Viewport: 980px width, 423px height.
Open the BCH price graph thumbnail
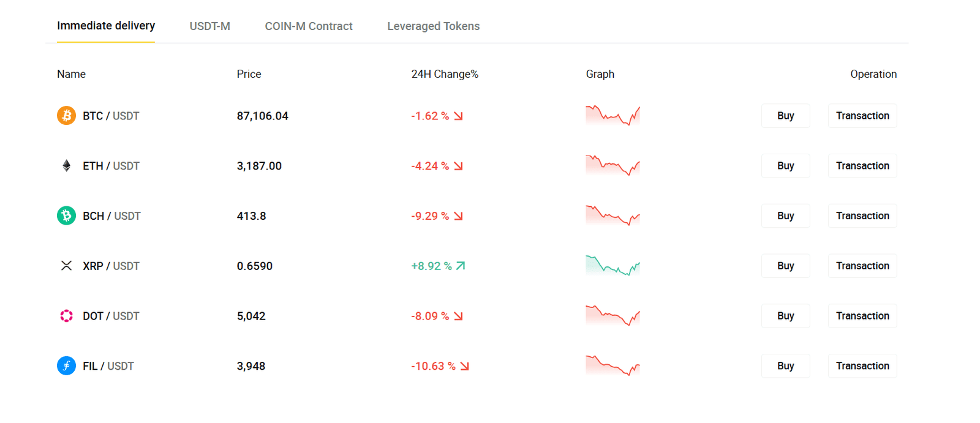click(612, 215)
